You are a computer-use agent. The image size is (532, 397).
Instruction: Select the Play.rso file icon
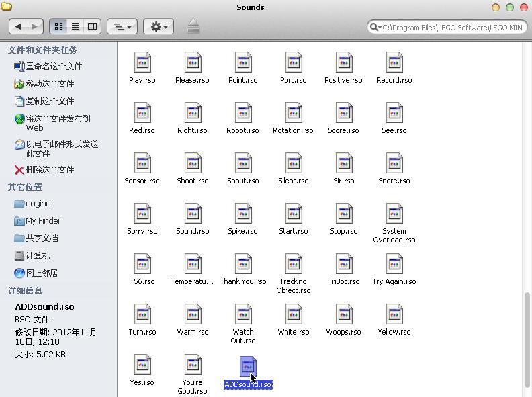[142, 62]
